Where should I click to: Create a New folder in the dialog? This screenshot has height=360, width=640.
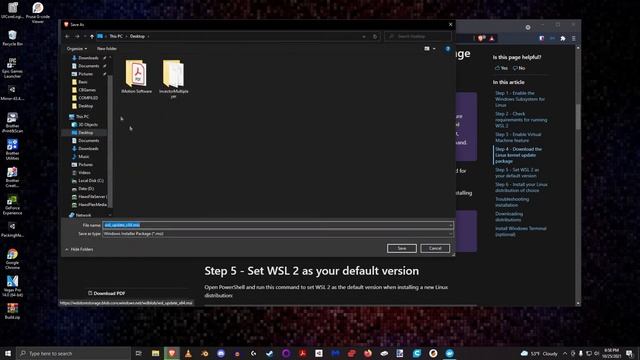(x=107, y=49)
